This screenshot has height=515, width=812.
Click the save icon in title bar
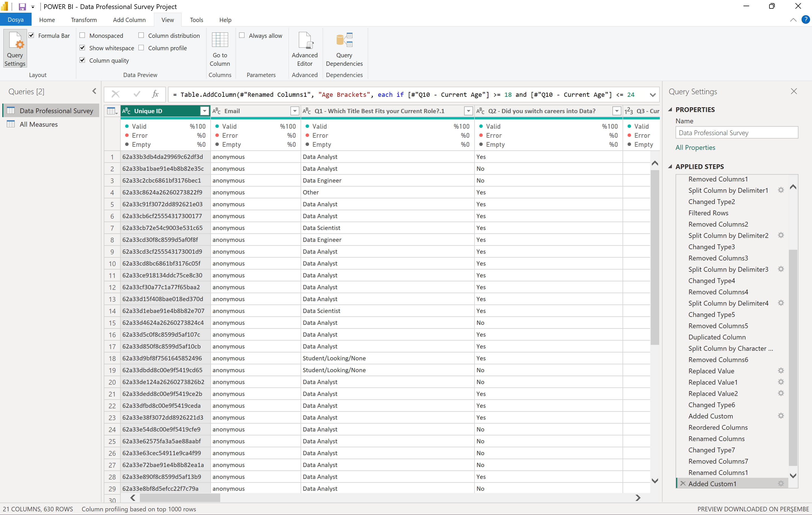point(22,7)
